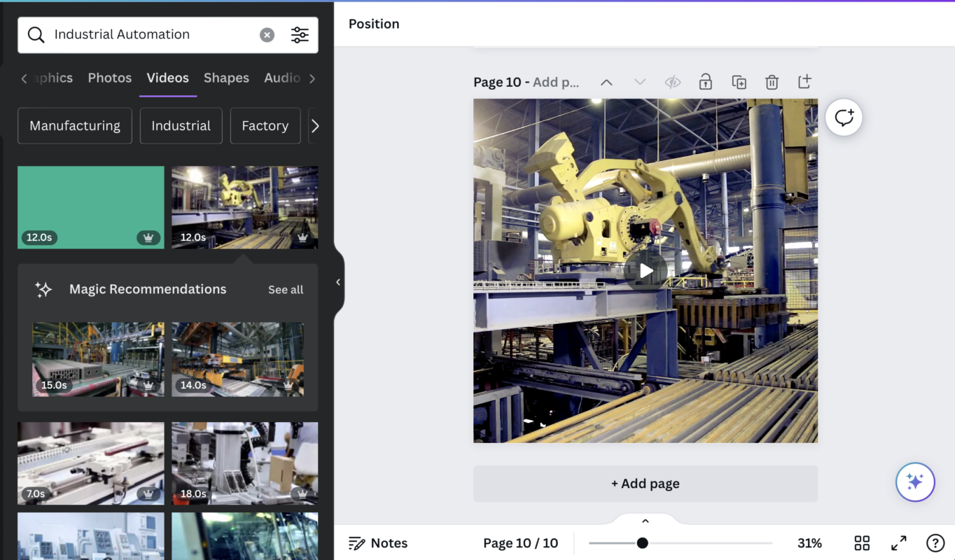Screen dimensions: 955x560
Task: Add a new page using the add-page icon
Action: pyautogui.click(x=804, y=82)
